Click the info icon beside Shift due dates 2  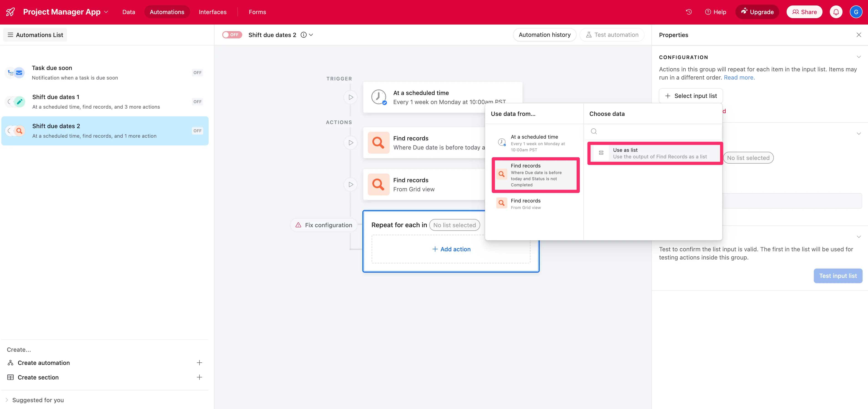pos(304,35)
